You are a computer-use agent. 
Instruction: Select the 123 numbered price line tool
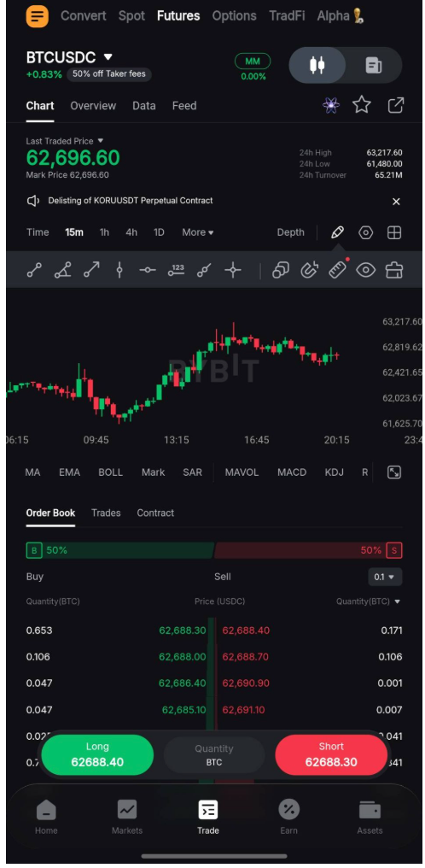click(x=177, y=270)
